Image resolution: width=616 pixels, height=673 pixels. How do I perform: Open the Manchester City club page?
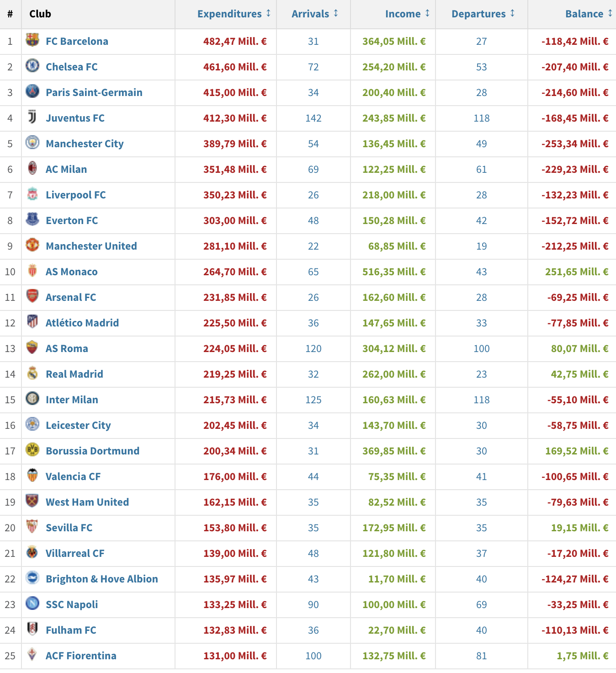click(x=85, y=144)
